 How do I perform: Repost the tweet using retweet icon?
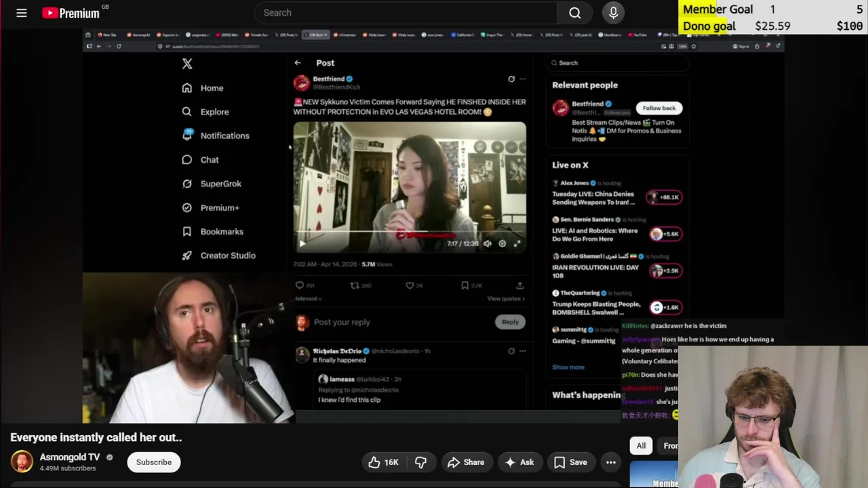coord(354,285)
